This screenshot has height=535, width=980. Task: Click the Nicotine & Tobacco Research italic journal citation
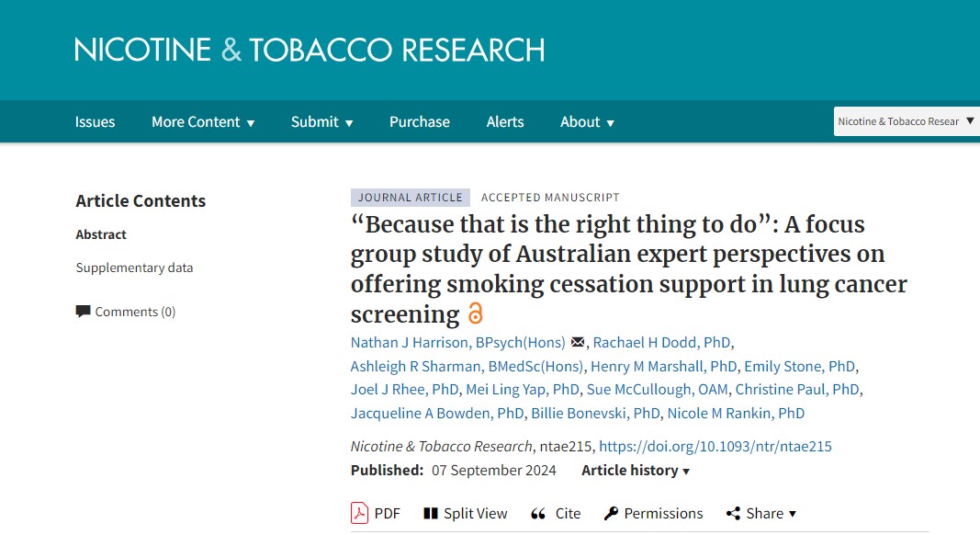(441, 447)
